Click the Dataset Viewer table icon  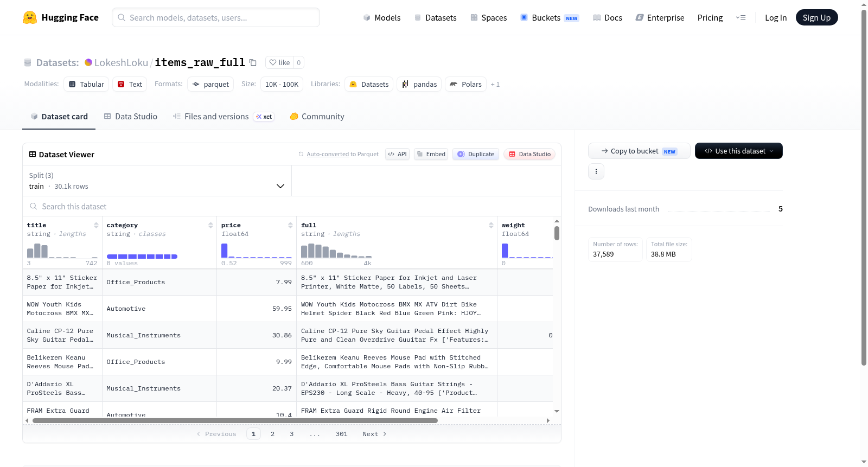tap(33, 155)
